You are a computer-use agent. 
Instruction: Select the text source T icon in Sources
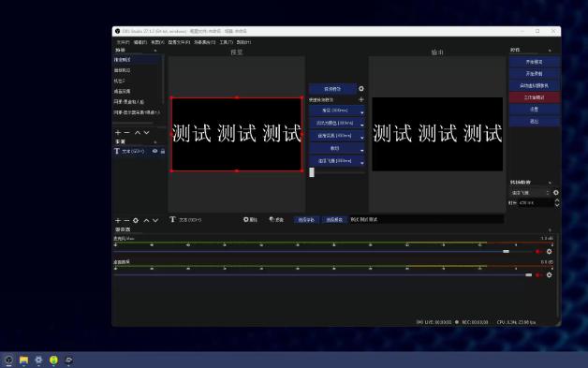click(x=117, y=151)
